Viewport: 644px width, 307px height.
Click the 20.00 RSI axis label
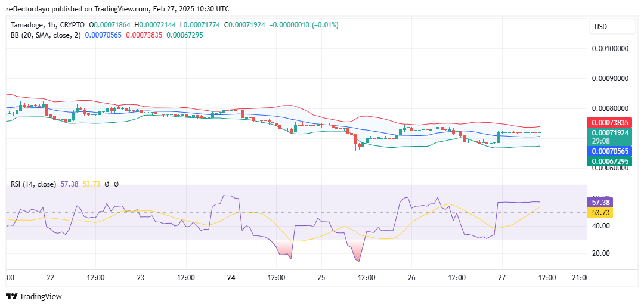click(x=600, y=253)
